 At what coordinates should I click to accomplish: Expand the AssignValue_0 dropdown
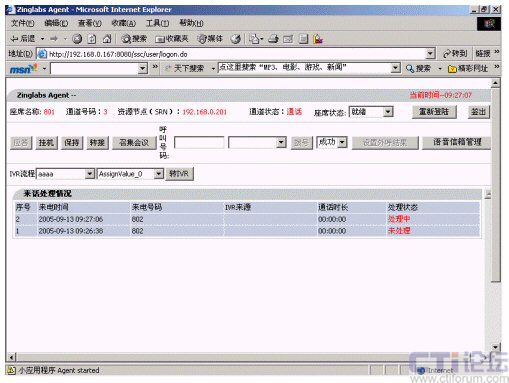point(159,174)
